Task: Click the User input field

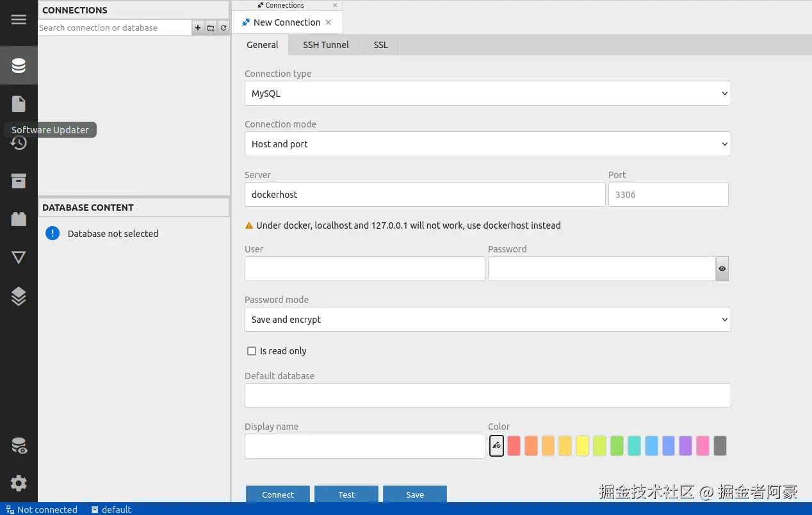Action: tap(364, 269)
